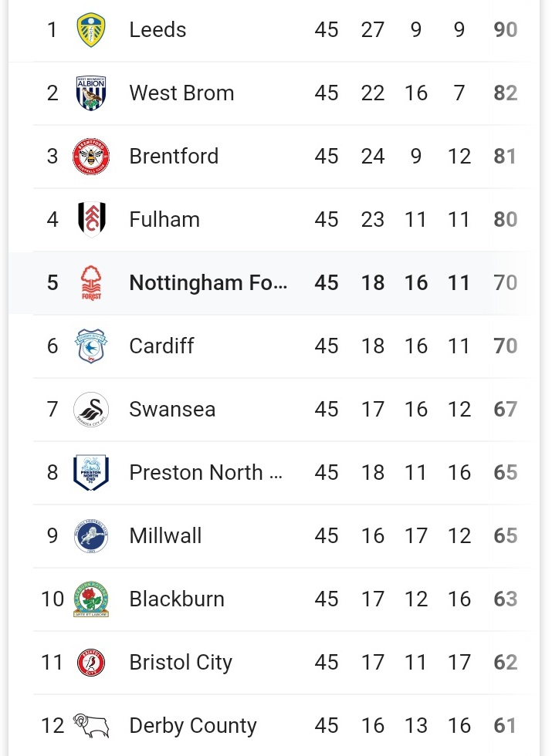552x756 pixels.
Task: Open the Swansea swan badge
Action: coord(91,410)
